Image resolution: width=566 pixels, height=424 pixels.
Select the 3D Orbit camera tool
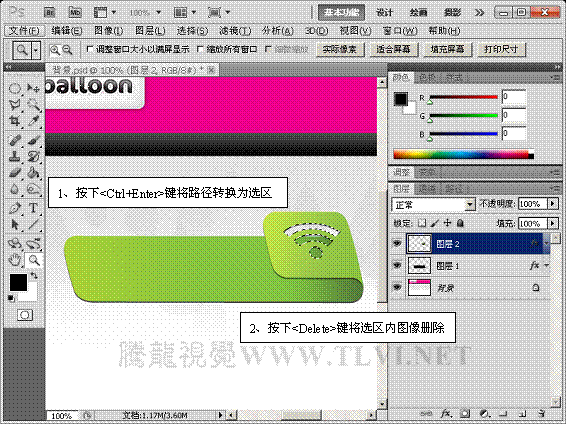point(34,244)
